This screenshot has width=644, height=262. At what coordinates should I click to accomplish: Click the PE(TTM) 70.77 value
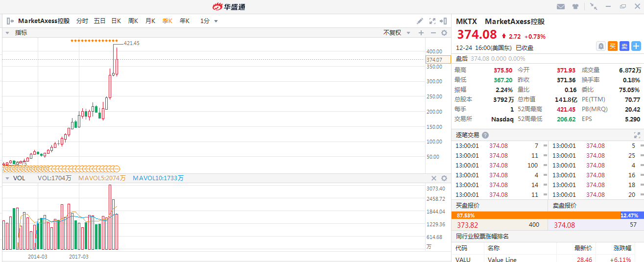[632, 99]
